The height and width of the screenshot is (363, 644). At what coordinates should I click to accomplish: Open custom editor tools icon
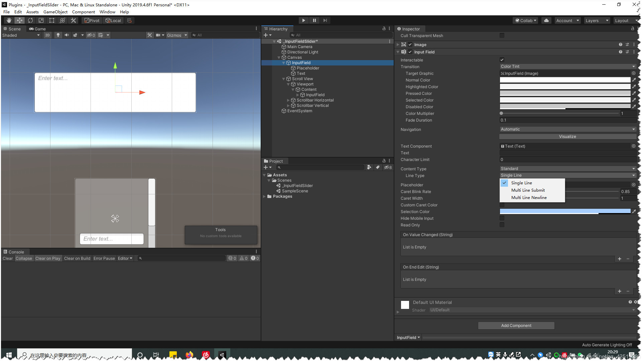click(x=73, y=20)
